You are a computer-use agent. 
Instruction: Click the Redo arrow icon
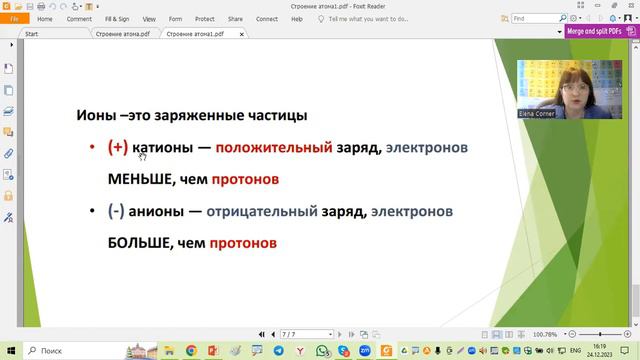(x=63, y=6)
